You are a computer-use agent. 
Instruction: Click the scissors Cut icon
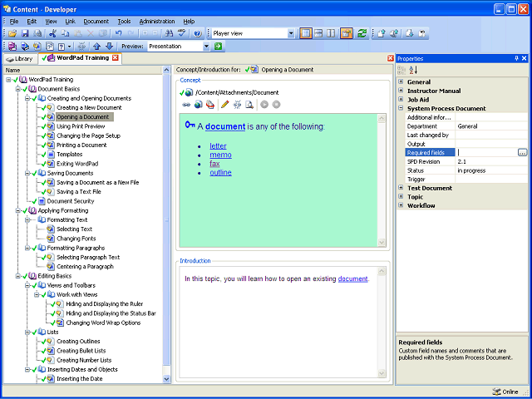pyautogui.click(x=52, y=33)
